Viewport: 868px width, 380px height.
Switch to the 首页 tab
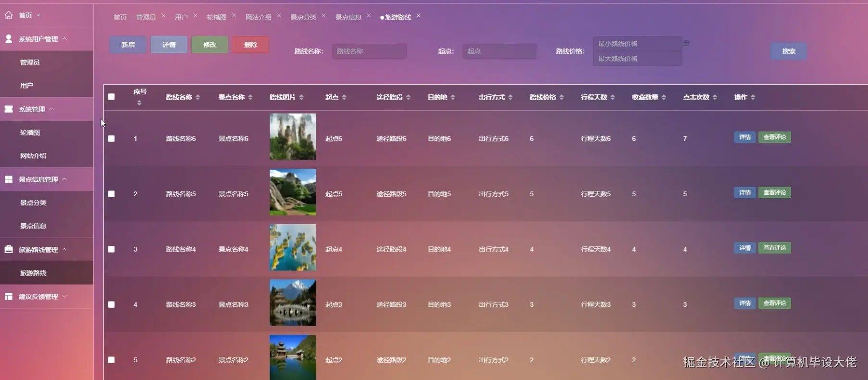point(120,17)
